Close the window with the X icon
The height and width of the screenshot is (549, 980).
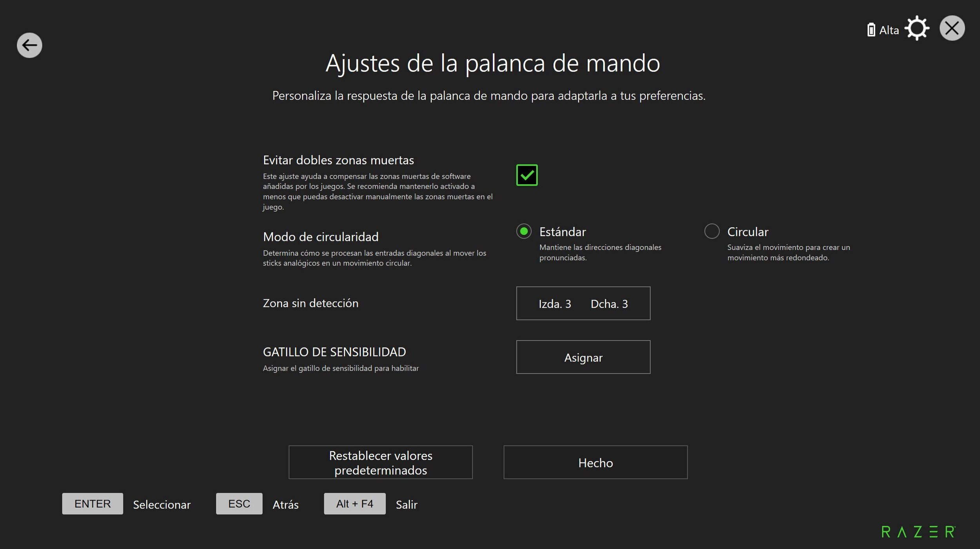952,28
